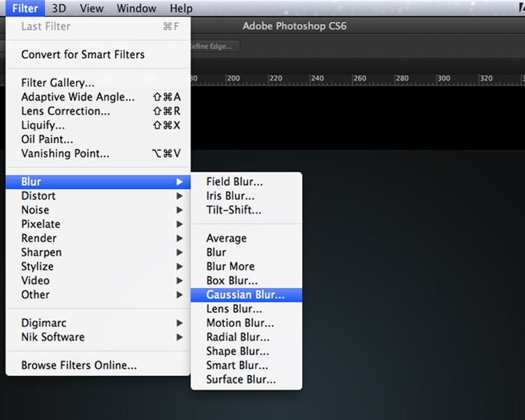Open Filter Gallery dialog

pos(58,83)
